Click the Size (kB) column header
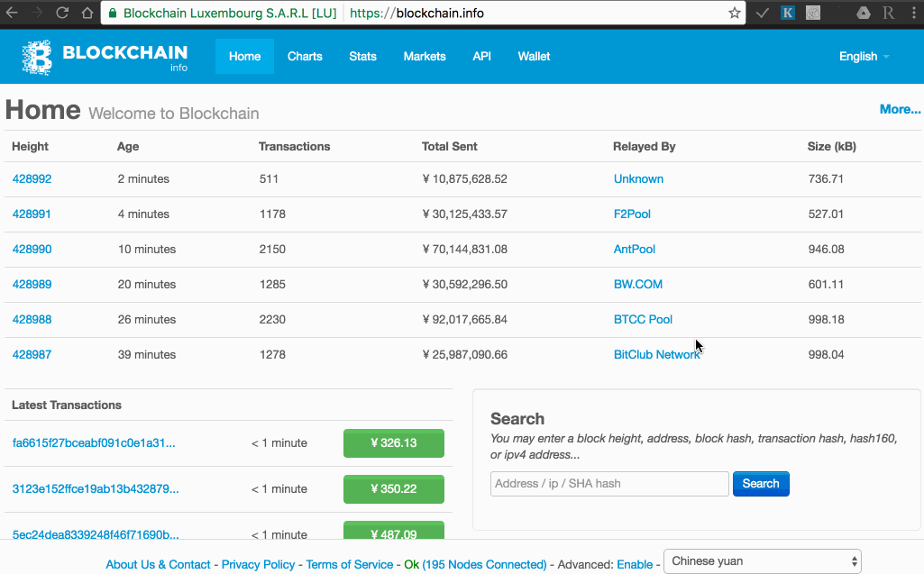This screenshot has width=924, height=574. pyautogui.click(x=831, y=147)
